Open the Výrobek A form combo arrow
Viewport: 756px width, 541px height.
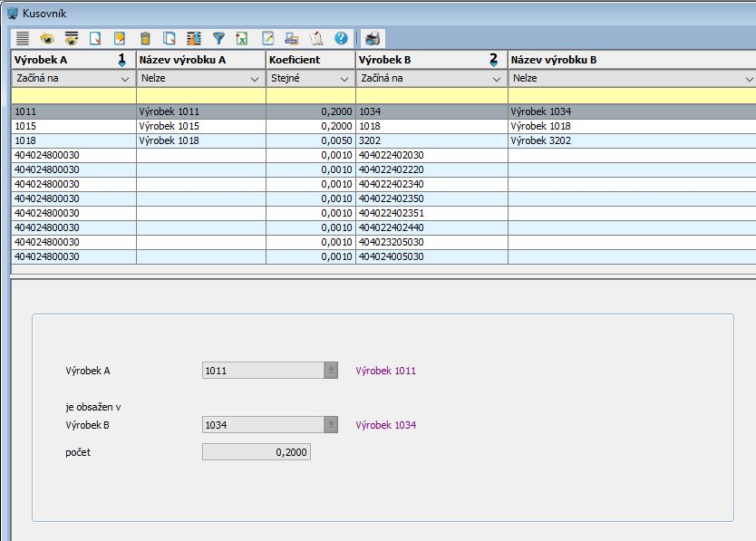[x=331, y=371]
